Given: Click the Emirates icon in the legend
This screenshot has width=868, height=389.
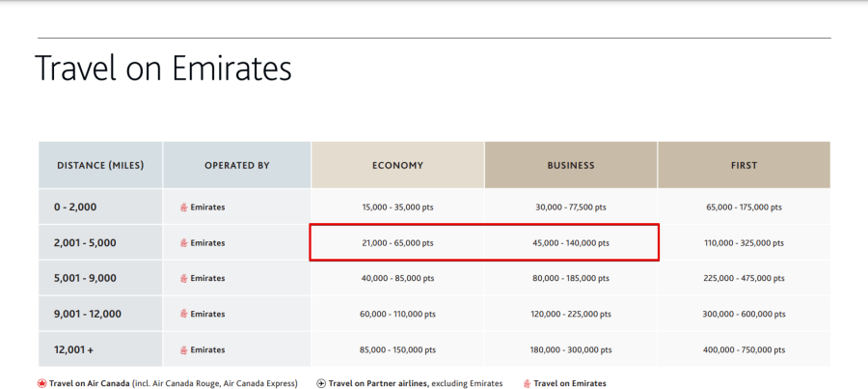Looking at the screenshot, I should click(x=527, y=383).
